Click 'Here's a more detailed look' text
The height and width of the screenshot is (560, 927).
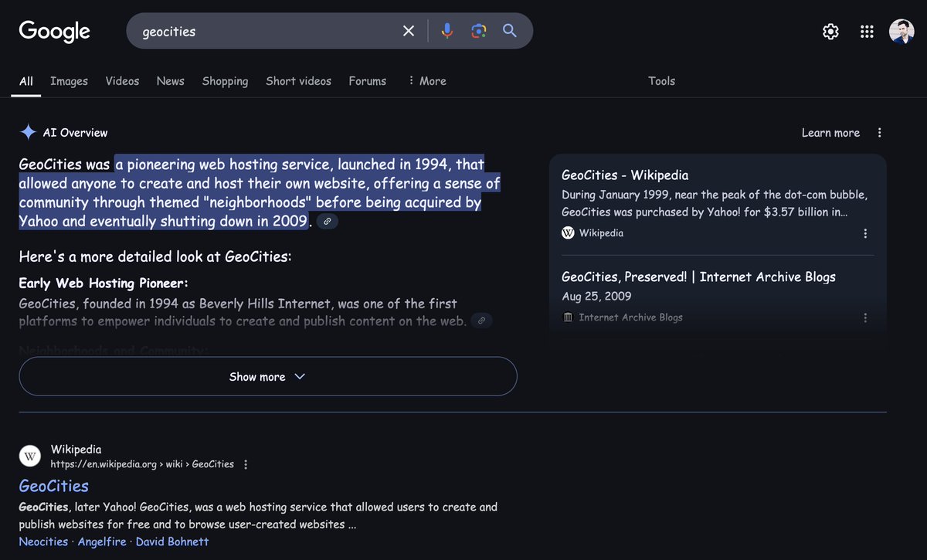(155, 257)
